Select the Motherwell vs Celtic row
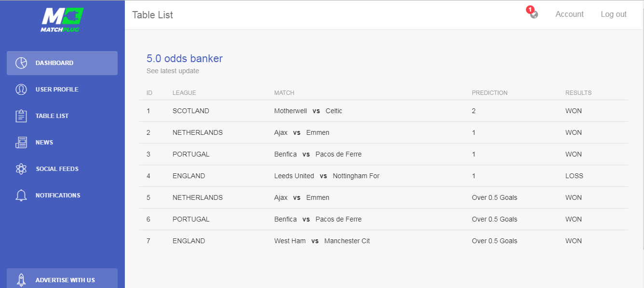The width and height of the screenshot is (644, 288). (x=308, y=111)
